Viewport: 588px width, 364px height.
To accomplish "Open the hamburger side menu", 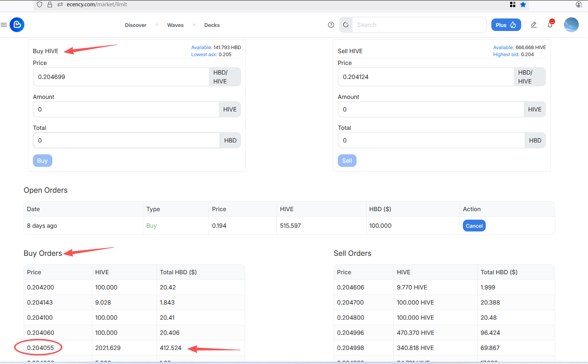I will 4,25.
